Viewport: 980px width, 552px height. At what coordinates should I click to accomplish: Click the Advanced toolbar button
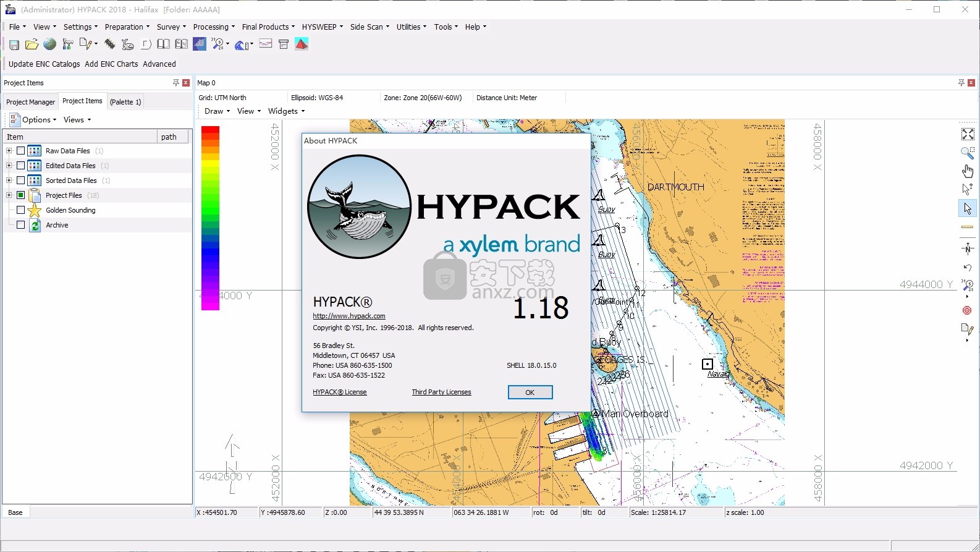coord(159,64)
